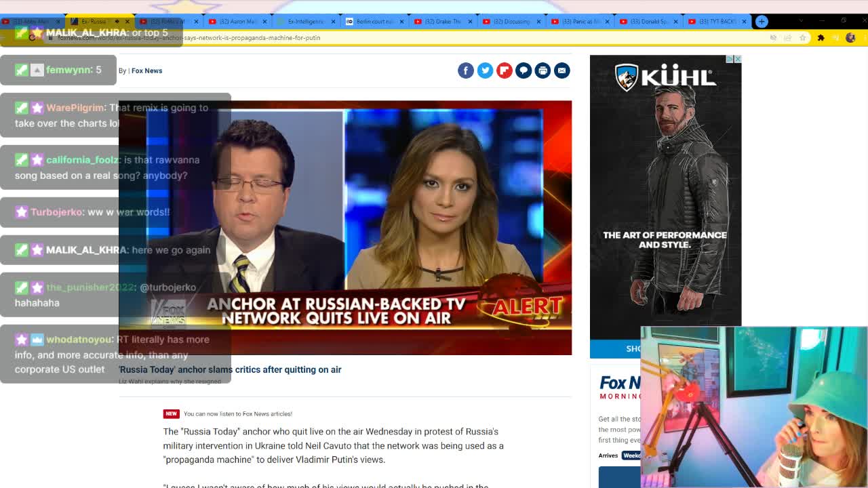Click the KUHL logo in the ad
The height and width of the screenshot is (488, 868).
tap(665, 77)
